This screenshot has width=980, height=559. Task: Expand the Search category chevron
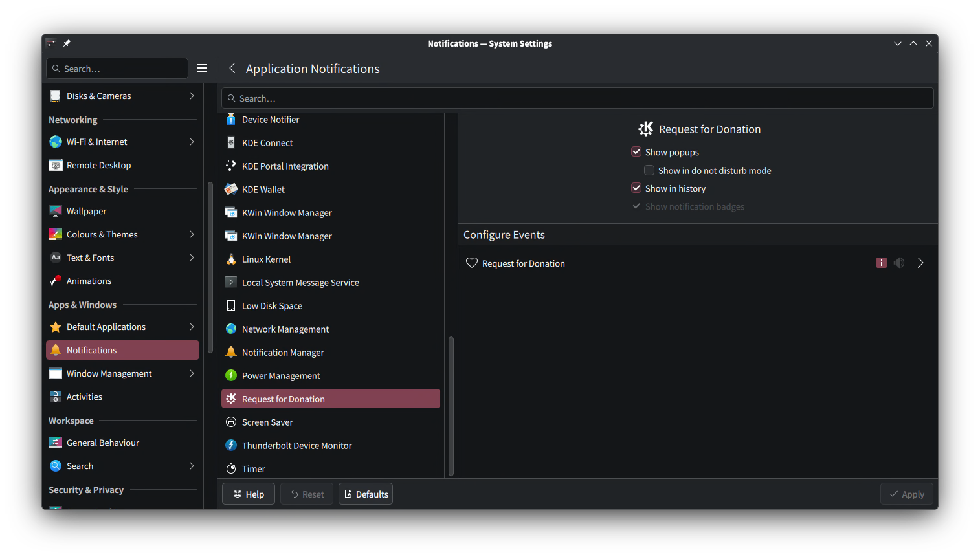[192, 466]
